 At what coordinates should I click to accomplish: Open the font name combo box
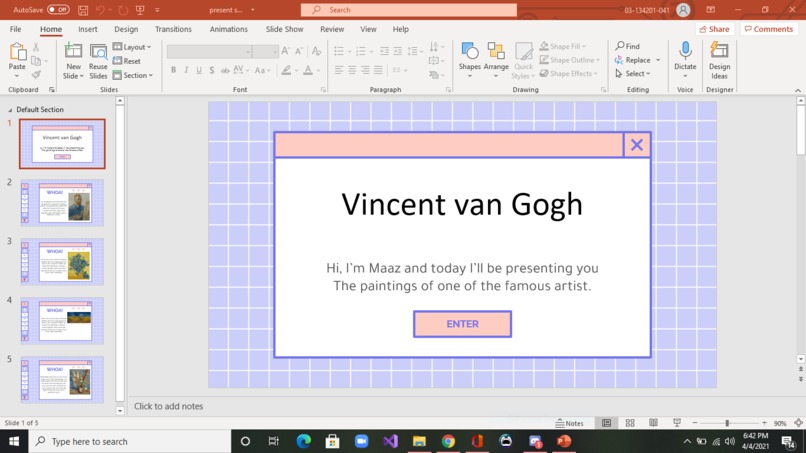(x=209, y=51)
